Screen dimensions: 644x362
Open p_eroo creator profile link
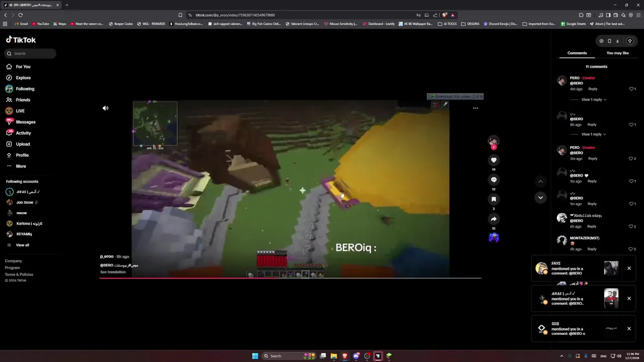point(107,256)
